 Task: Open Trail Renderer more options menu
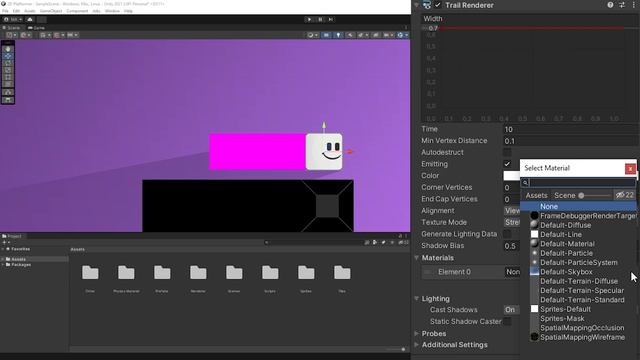pos(633,5)
